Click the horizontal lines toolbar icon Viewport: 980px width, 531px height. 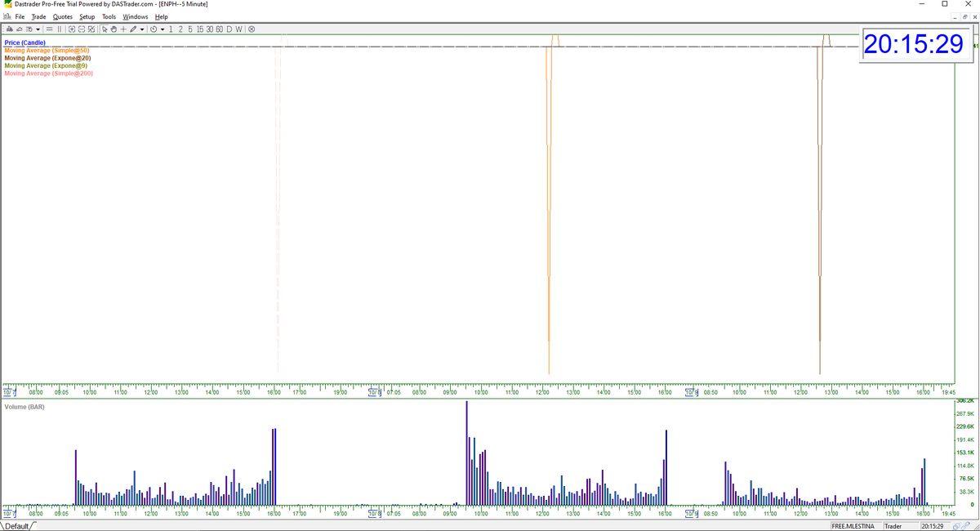tap(50, 29)
